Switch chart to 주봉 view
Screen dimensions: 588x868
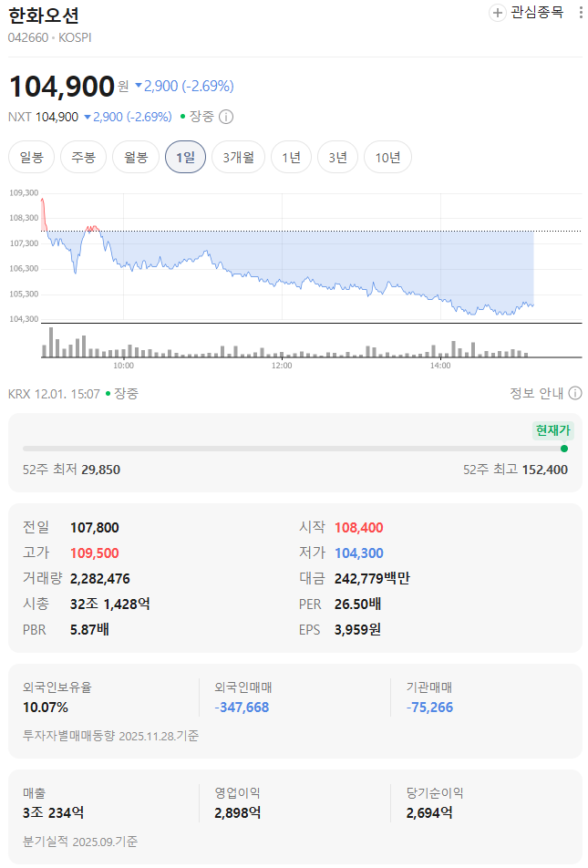pos(84,157)
